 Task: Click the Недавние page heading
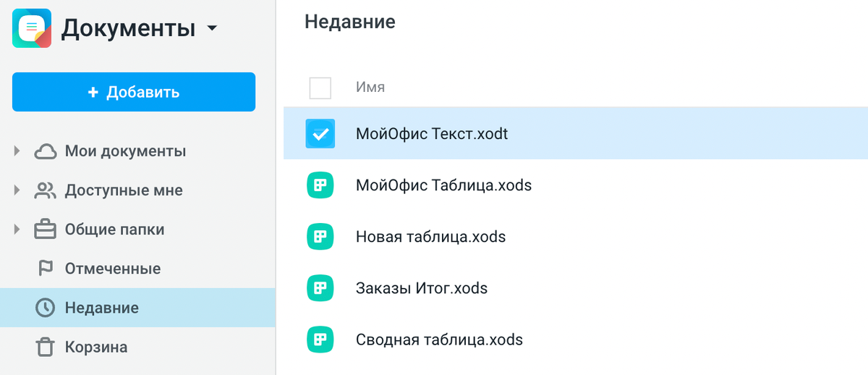(x=350, y=22)
